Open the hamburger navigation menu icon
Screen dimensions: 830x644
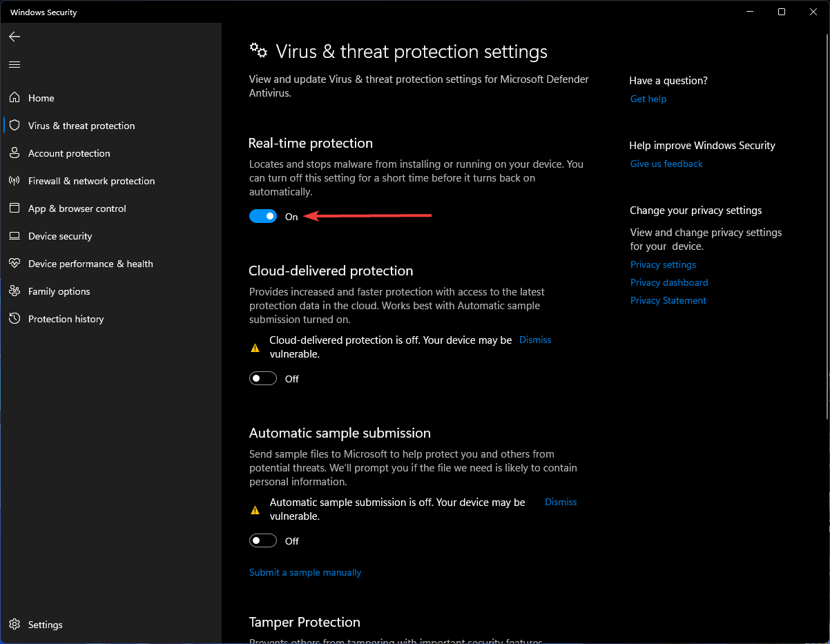[x=15, y=65]
